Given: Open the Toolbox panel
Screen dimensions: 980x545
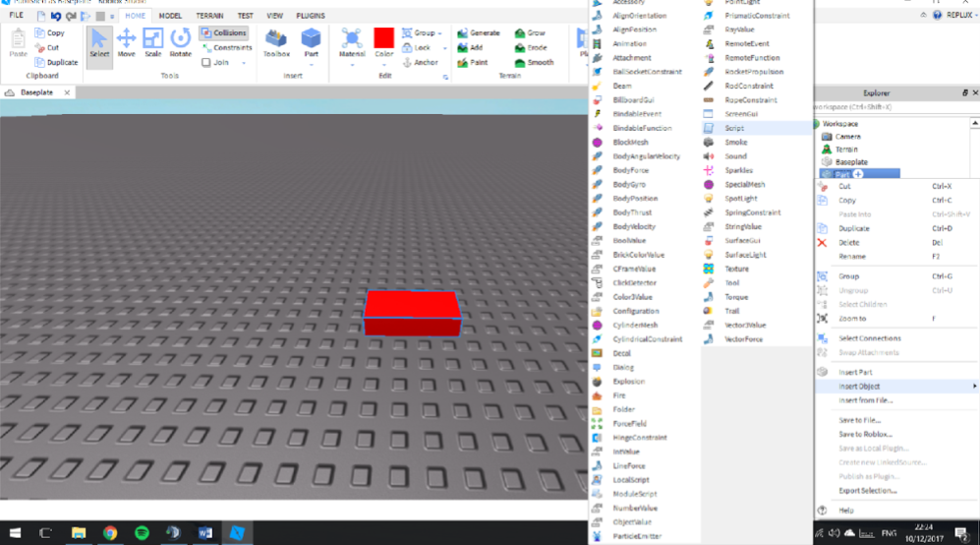Looking at the screenshot, I should [276, 42].
